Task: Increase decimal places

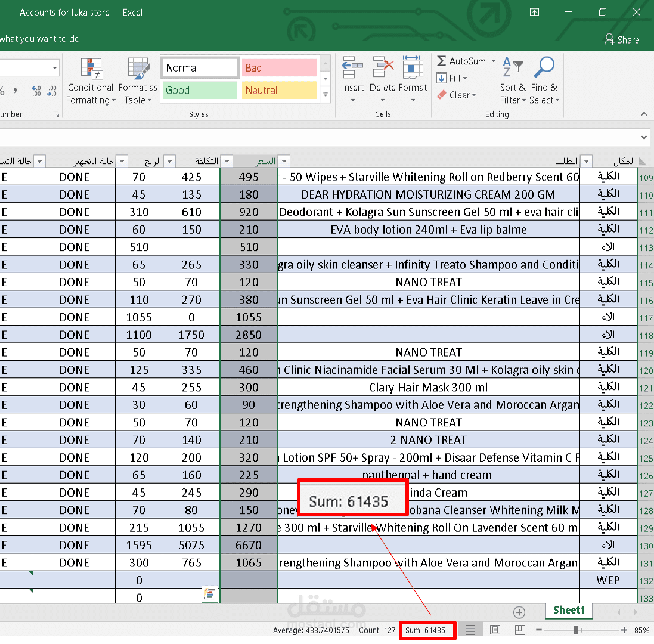Action: (36, 91)
